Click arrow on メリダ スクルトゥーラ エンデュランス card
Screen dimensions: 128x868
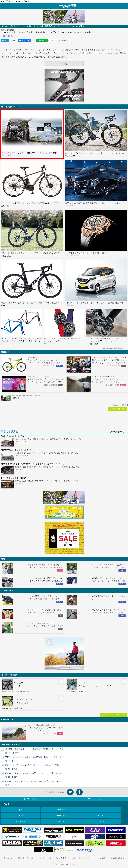point(123,682)
